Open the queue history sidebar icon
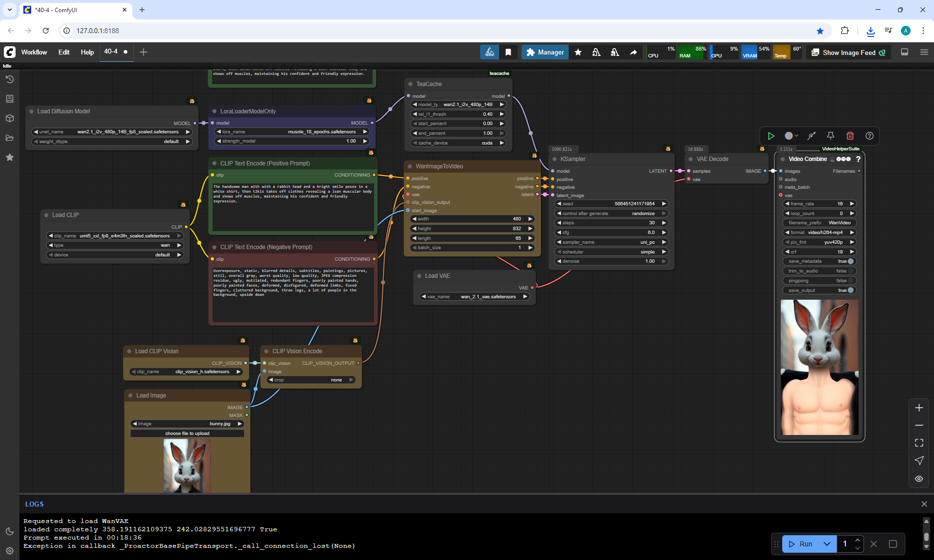The image size is (934, 560). coord(9,79)
